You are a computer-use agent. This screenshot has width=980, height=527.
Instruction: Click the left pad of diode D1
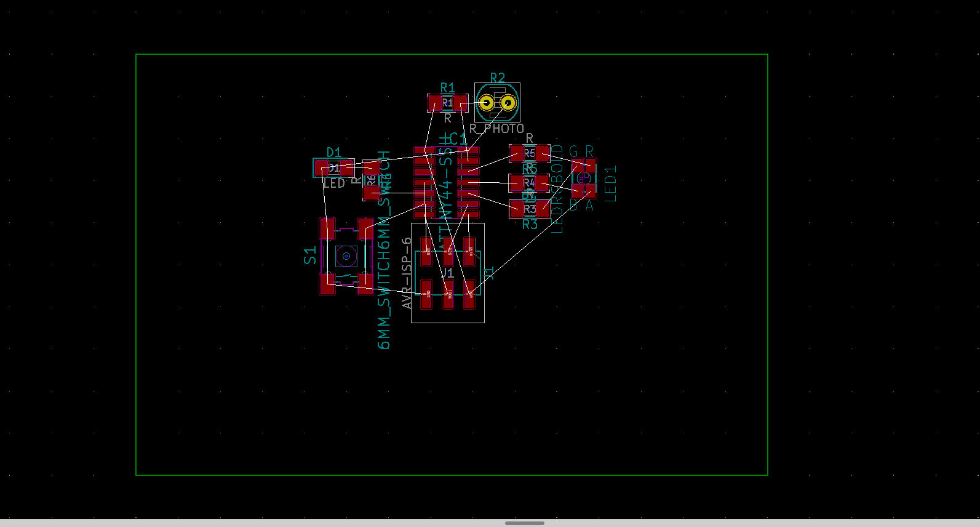click(x=321, y=167)
